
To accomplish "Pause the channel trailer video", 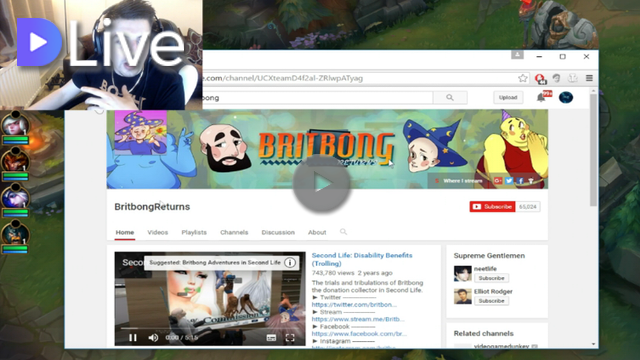I will [x=133, y=338].
